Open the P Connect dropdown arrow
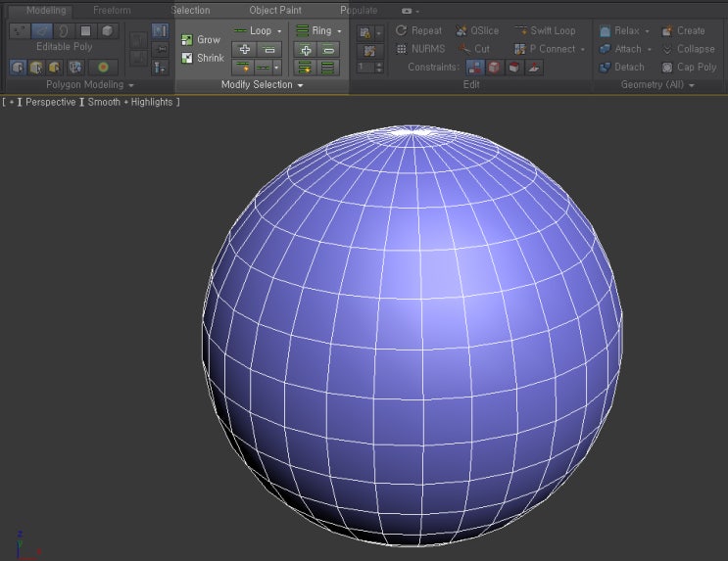Viewport: 728px width, 561px height. (x=583, y=50)
